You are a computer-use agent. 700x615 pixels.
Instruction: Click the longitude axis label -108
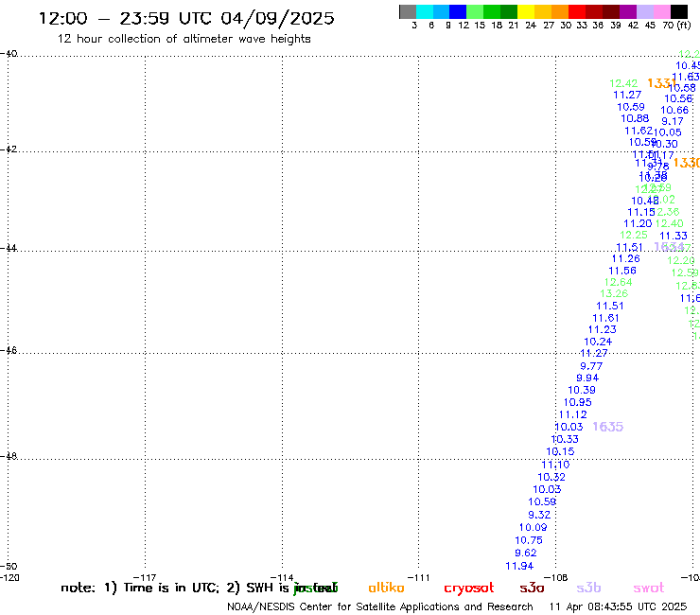coord(556,578)
